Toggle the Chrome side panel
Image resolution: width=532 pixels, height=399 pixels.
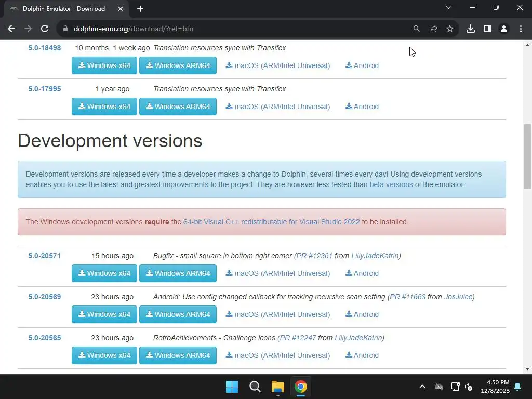point(487,29)
